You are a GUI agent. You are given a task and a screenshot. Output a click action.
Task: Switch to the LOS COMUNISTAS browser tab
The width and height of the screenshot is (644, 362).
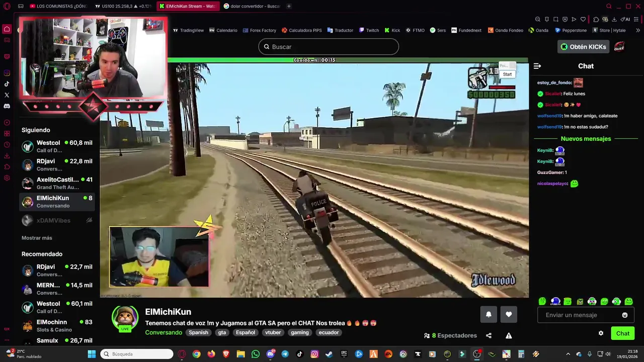pyautogui.click(x=58, y=6)
